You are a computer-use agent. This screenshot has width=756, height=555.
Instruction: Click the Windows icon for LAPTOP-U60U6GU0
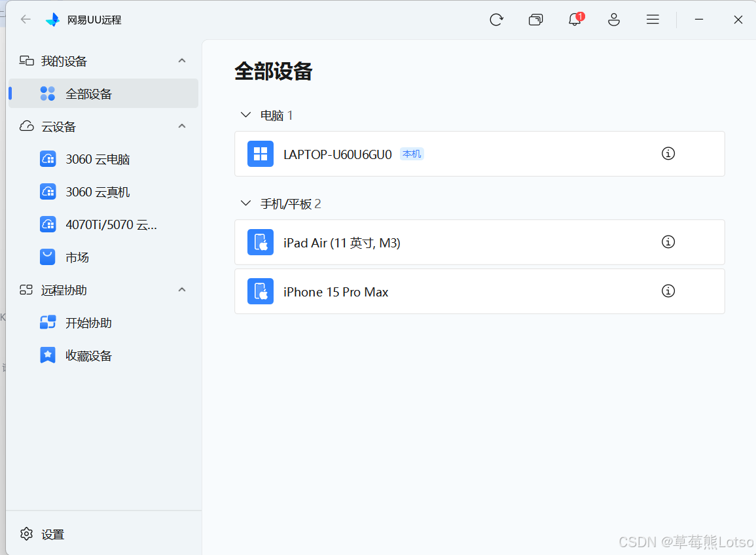click(261, 154)
